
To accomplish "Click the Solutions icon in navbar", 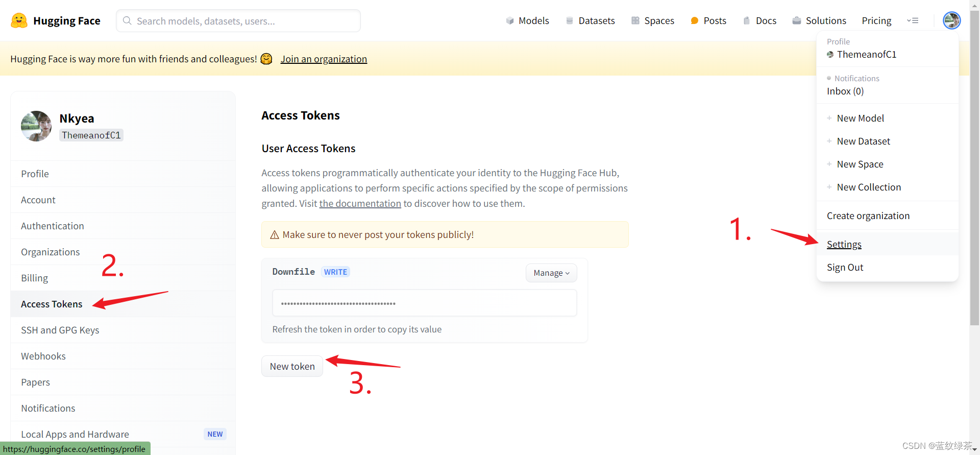I will 797,21.
